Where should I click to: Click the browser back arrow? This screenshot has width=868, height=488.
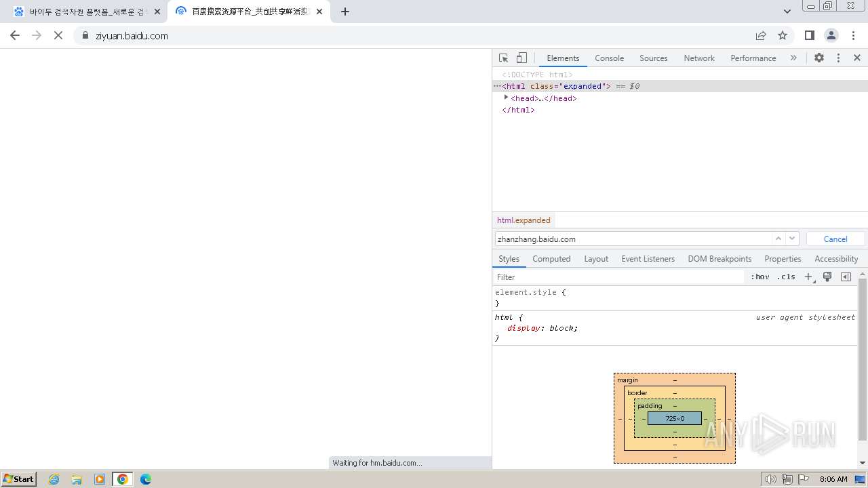15,35
